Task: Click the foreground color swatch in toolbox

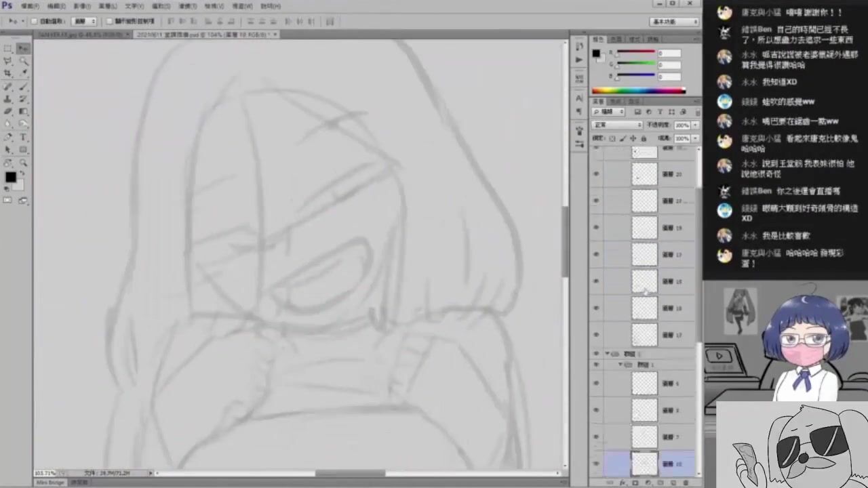Action: click(10, 178)
